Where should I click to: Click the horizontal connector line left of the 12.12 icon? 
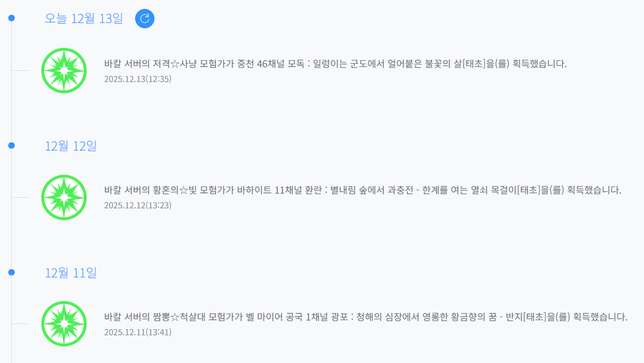21,197
